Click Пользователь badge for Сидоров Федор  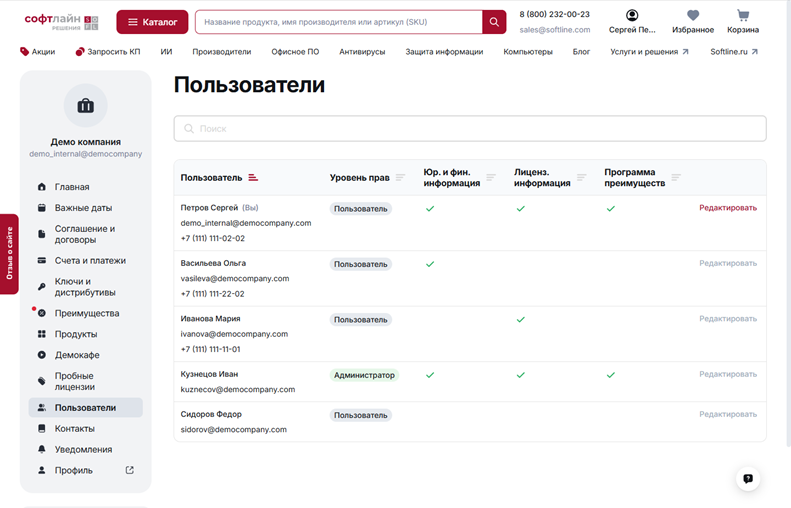coord(361,415)
